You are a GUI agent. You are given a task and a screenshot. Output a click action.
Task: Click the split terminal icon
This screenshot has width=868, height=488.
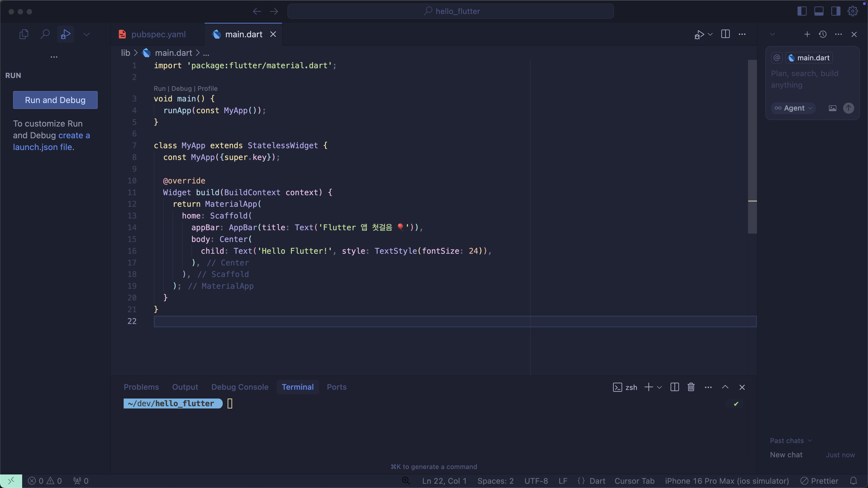674,387
